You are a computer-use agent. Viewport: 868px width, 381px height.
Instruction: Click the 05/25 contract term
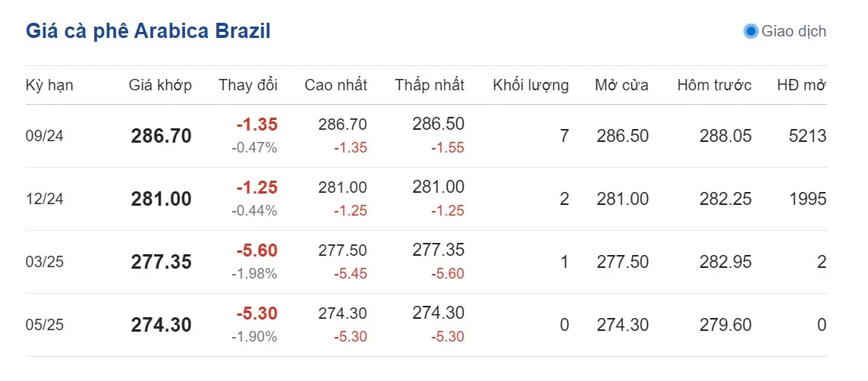click(x=45, y=325)
